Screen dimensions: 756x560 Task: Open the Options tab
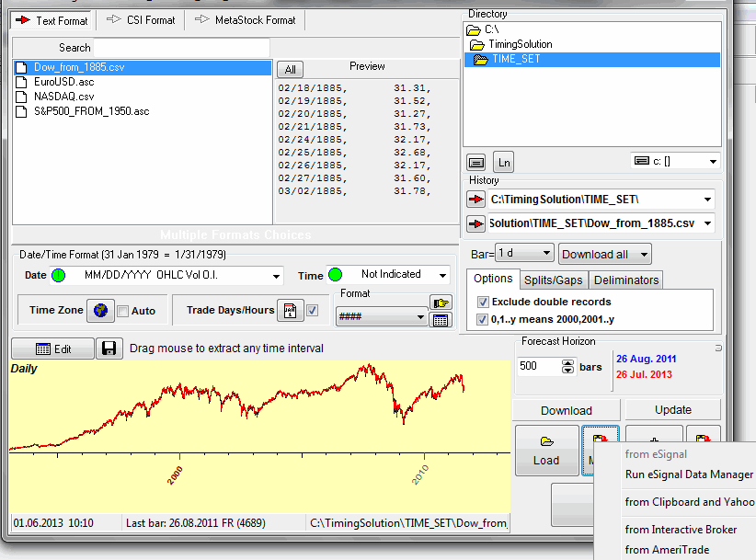coord(493,279)
